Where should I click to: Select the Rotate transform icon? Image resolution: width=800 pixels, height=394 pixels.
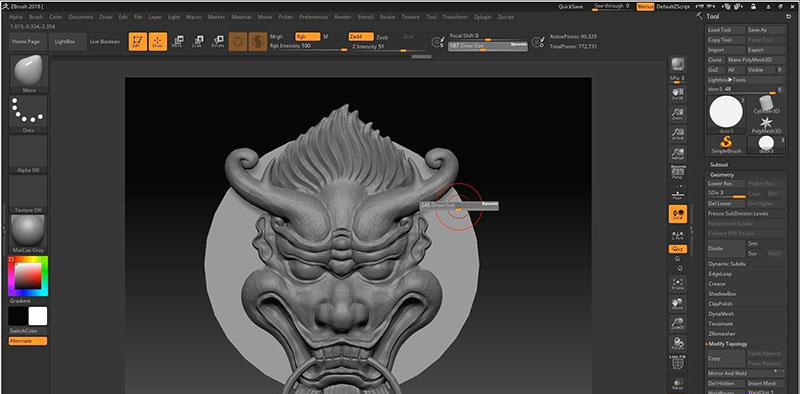click(x=218, y=41)
